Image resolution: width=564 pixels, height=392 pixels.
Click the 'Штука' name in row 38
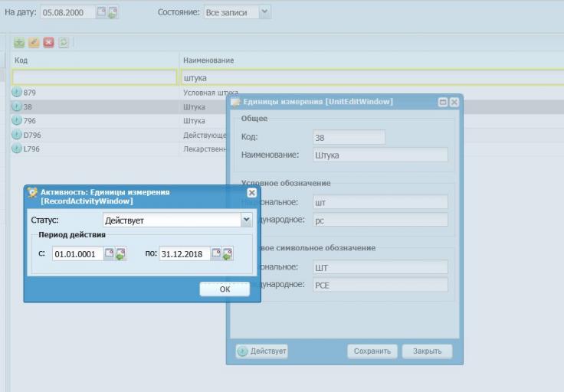194,106
